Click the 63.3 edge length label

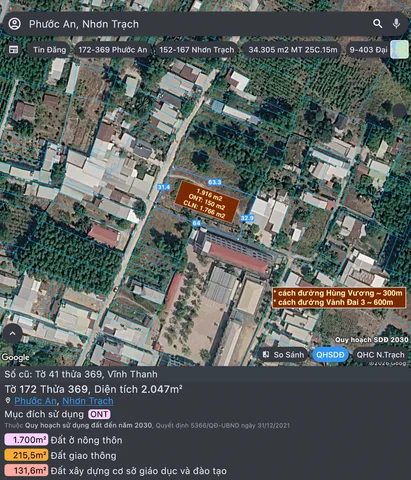pos(214,182)
